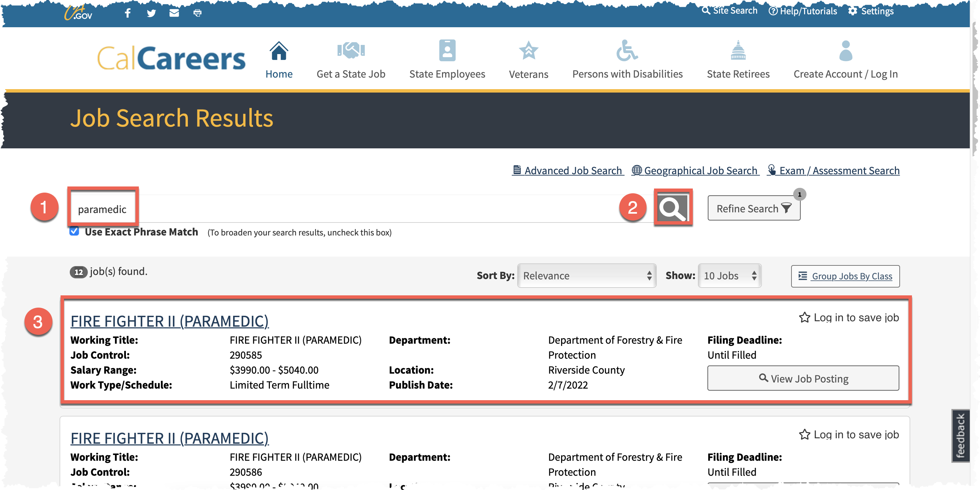Click the State Employees badge icon
Screen dimensions: 980x490
point(447,50)
